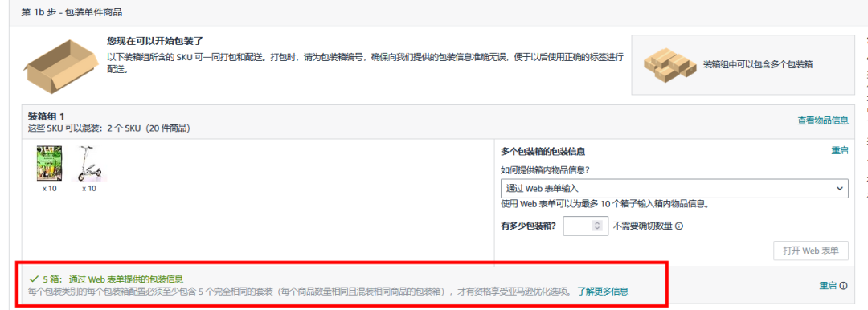The image size is (868, 310).
Task: Click the info icon beside the lower 重启
Action: click(x=844, y=286)
